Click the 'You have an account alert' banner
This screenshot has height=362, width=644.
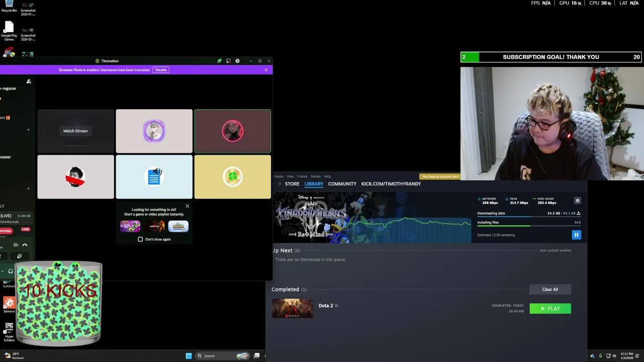coord(440,176)
